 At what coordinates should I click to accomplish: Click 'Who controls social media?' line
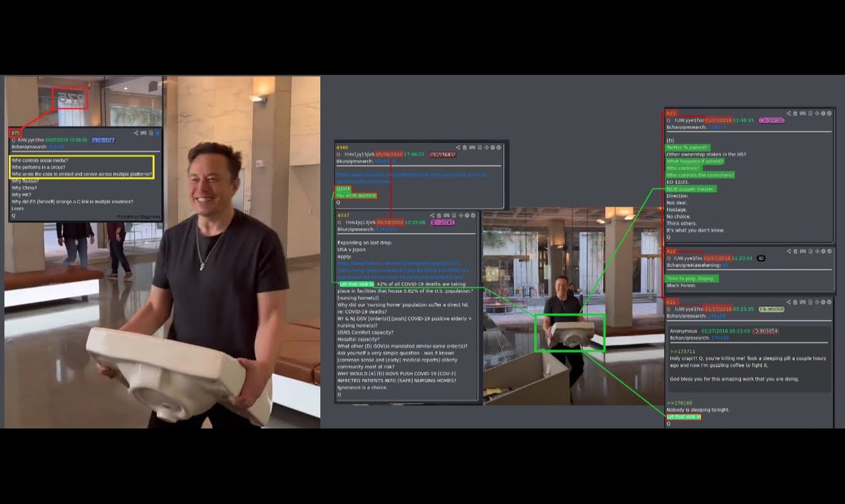pyautogui.click(x=40, y=160)
